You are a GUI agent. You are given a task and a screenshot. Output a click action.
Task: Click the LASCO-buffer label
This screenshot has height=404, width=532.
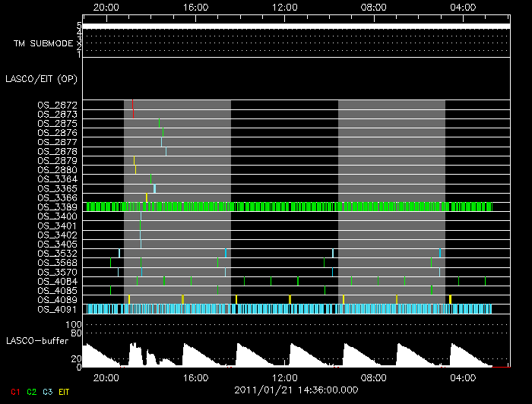pos(37,341)
